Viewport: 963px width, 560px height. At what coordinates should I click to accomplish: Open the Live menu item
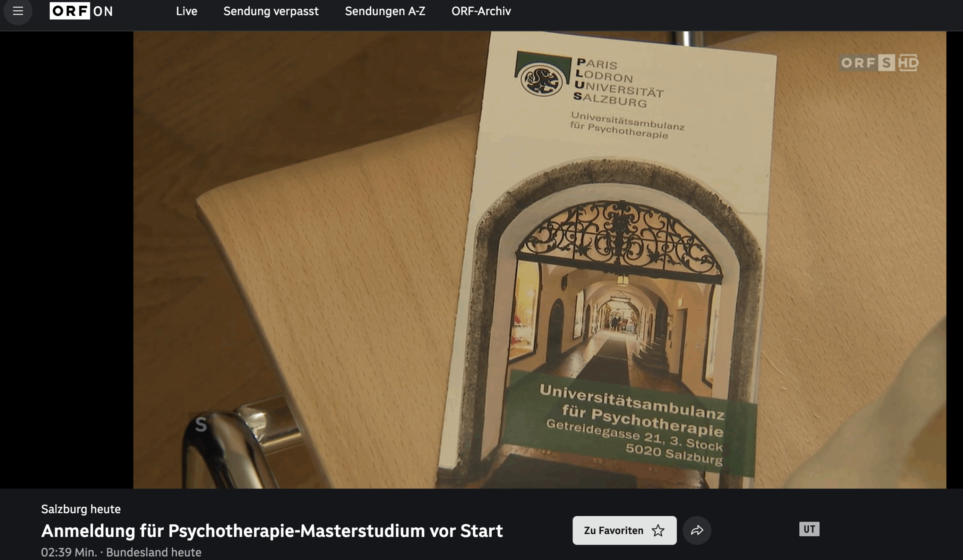tap(187, 11)
